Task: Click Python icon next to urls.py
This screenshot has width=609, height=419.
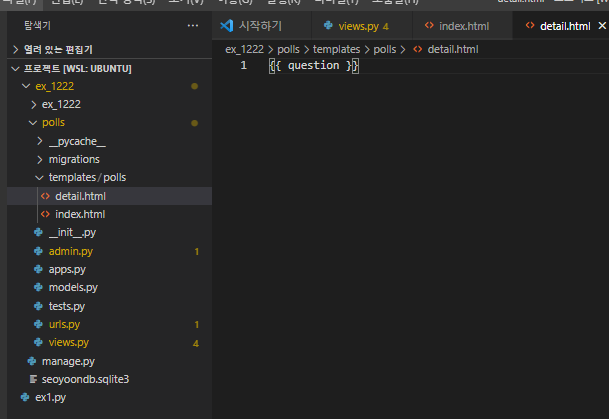Action: coord(38,324)
